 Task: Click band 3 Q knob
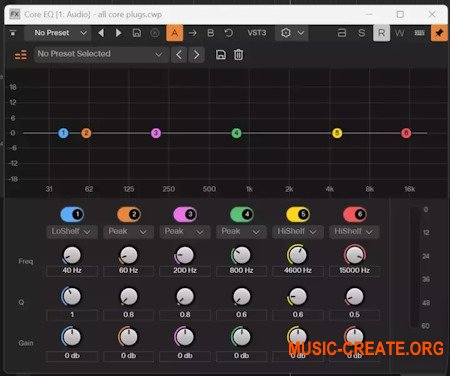pos(185,297)
